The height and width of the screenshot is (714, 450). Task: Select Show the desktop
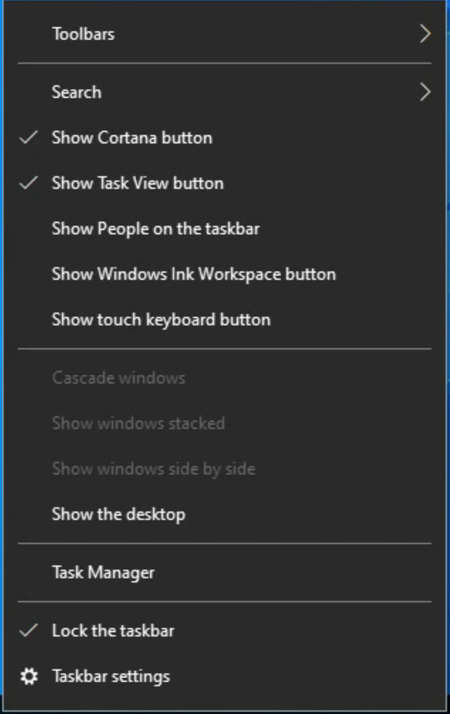pyautogui.click(x=225, y=515)
